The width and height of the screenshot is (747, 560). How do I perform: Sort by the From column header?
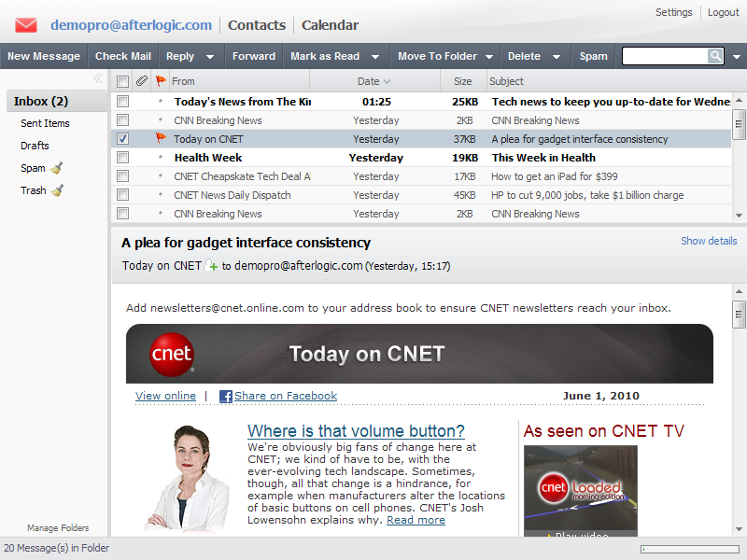click(x=238, y=81)
